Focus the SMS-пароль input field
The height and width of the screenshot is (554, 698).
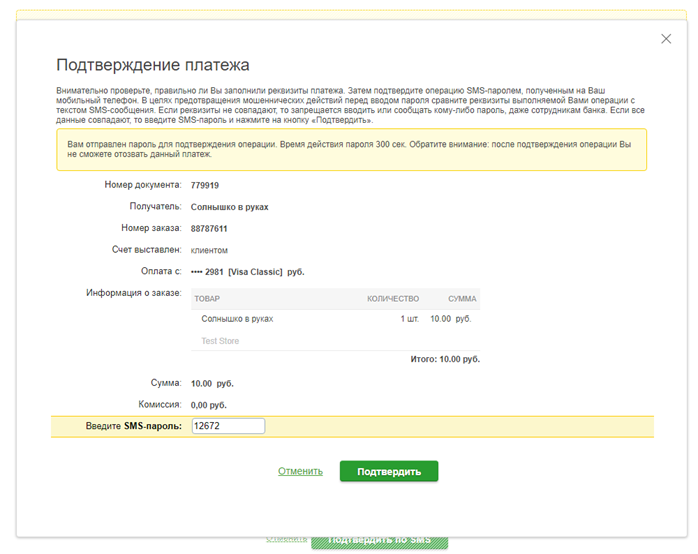tap(228, 426)
